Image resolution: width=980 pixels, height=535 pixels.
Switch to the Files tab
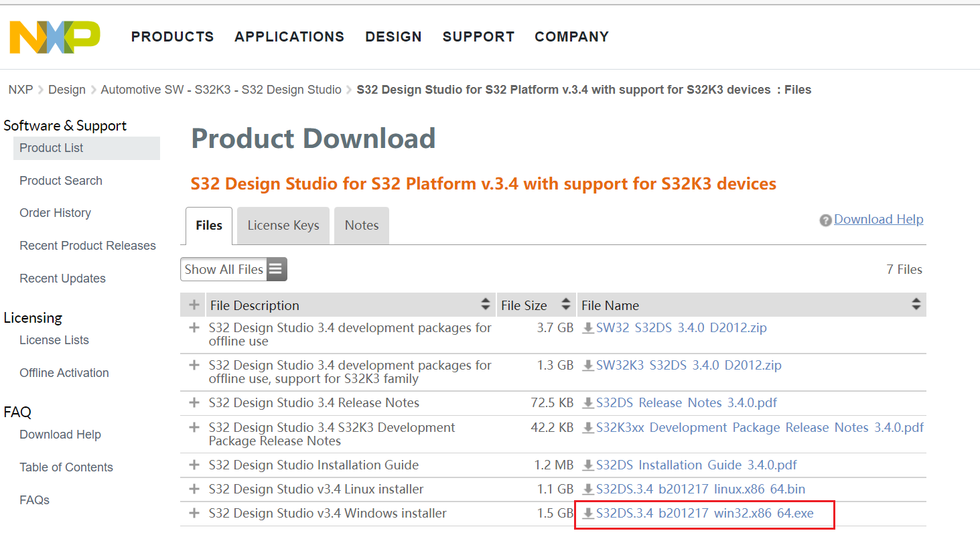[209, 226]
